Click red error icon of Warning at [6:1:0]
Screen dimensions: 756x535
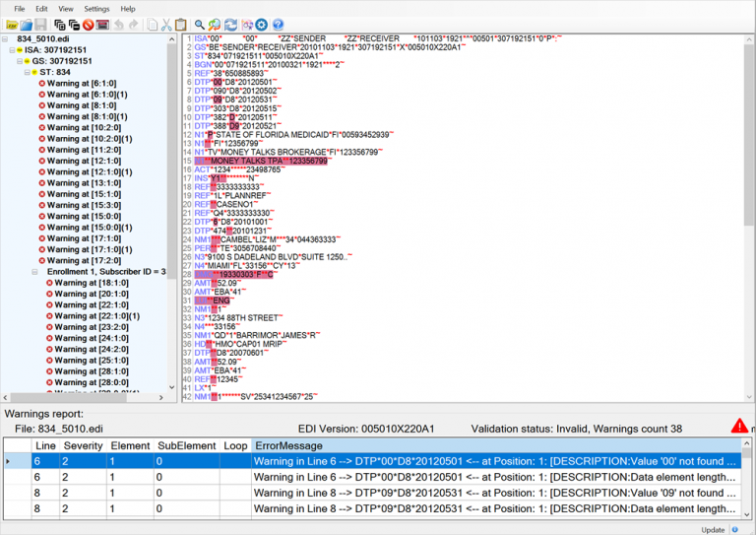42,84
